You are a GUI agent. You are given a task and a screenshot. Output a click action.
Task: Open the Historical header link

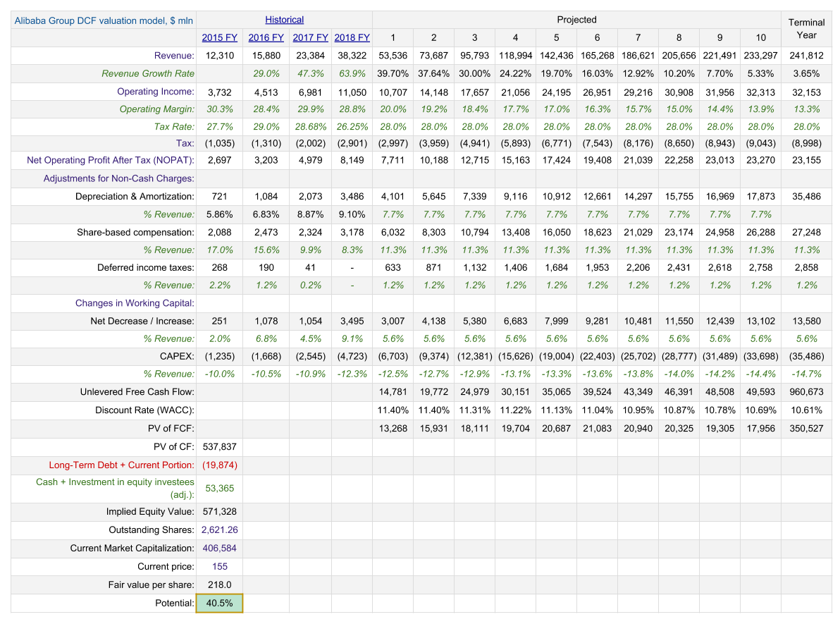(x=284, y=20)
